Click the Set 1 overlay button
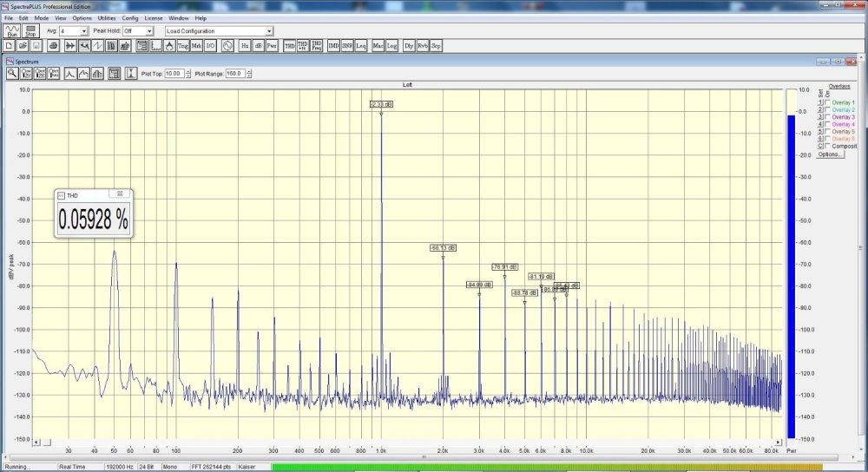Screen dimensions: 868x472 [x=819, y=102]
